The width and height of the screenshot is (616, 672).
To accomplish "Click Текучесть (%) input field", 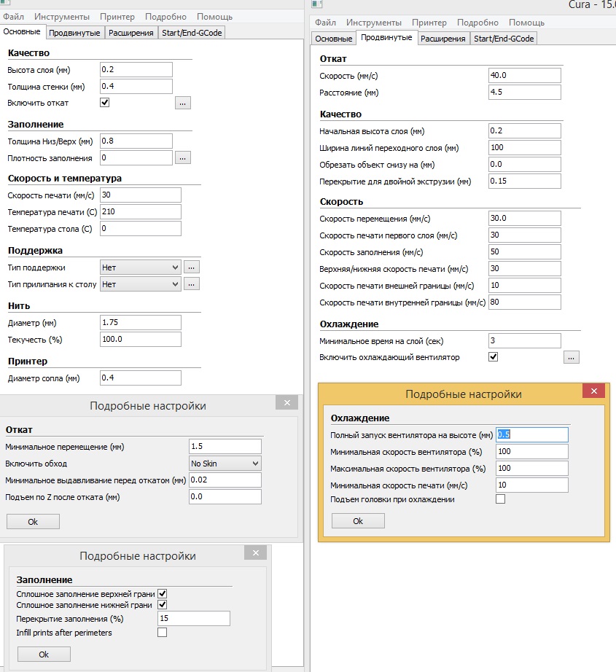I will click(x=141, y=340).
